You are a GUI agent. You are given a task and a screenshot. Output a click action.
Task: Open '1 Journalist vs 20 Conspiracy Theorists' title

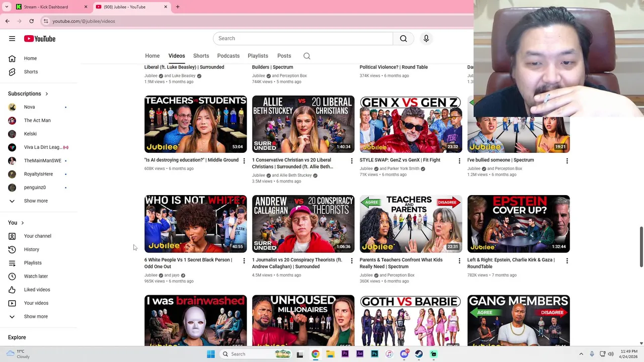pos(297,263)
